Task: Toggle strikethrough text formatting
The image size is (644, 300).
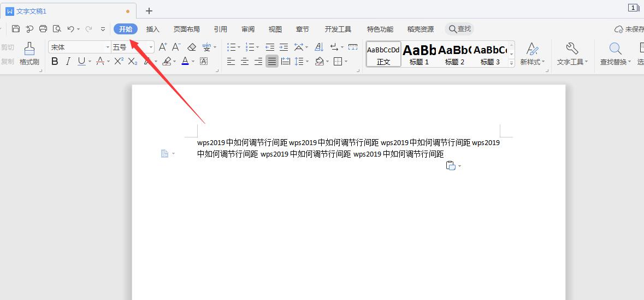Action: tap(100, 62)
